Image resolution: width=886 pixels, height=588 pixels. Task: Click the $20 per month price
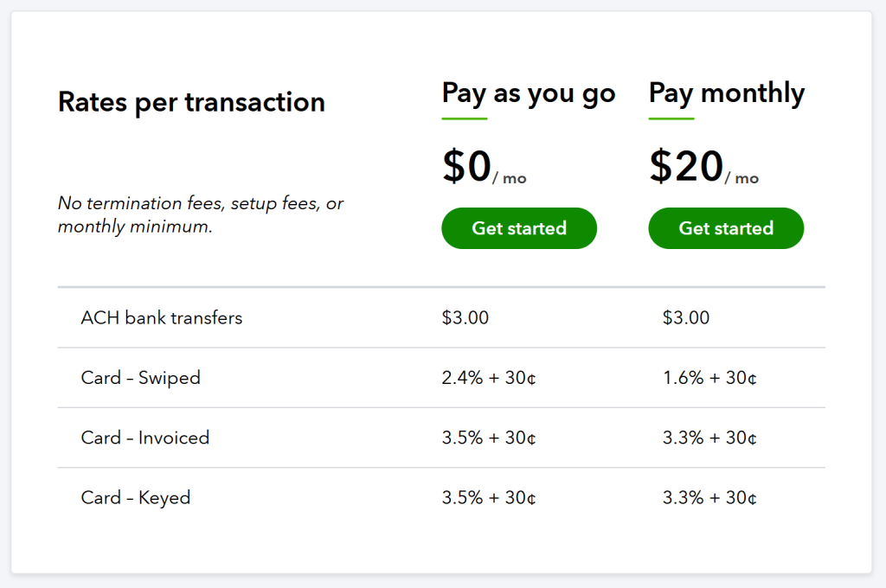click(x=703, y=167)
